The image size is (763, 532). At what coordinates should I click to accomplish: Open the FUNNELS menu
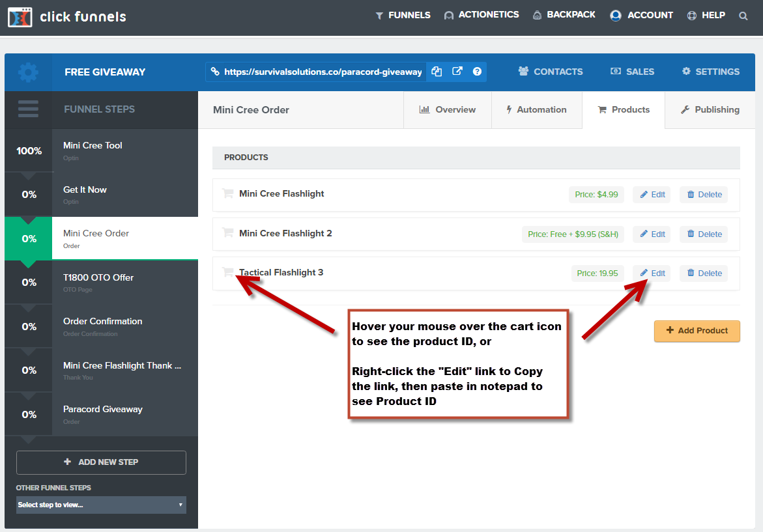(403, 15)
